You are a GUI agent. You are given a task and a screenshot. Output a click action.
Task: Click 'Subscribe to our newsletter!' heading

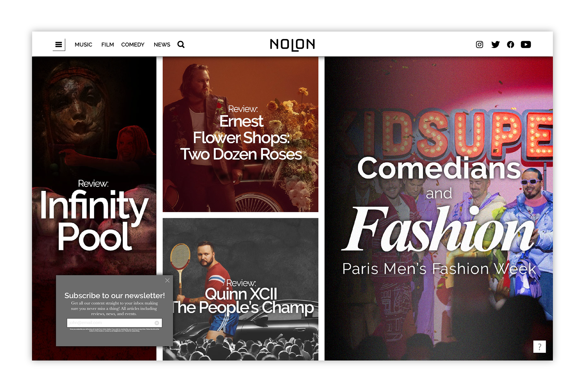point(115,296)
